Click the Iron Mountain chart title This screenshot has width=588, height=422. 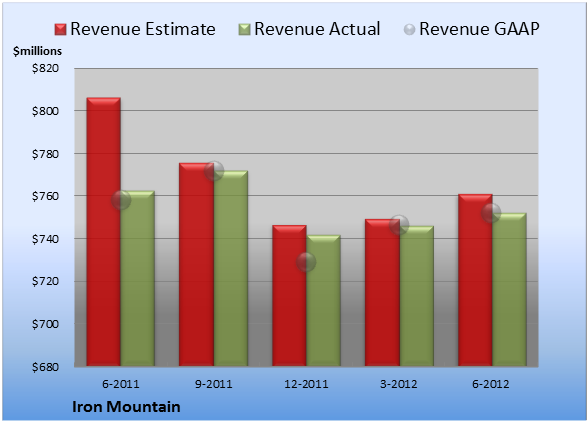point(126,407)
